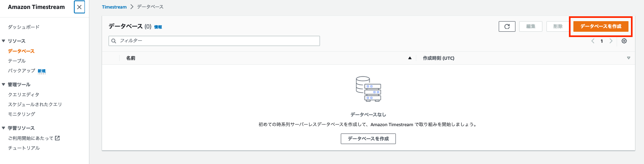Open チュートリアル in sidebar

[x=24, y=148]
